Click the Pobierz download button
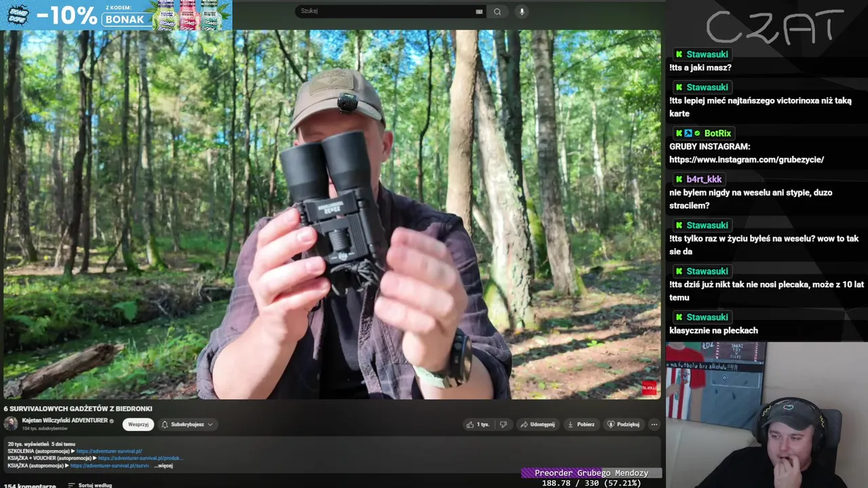 click(581, 424)
